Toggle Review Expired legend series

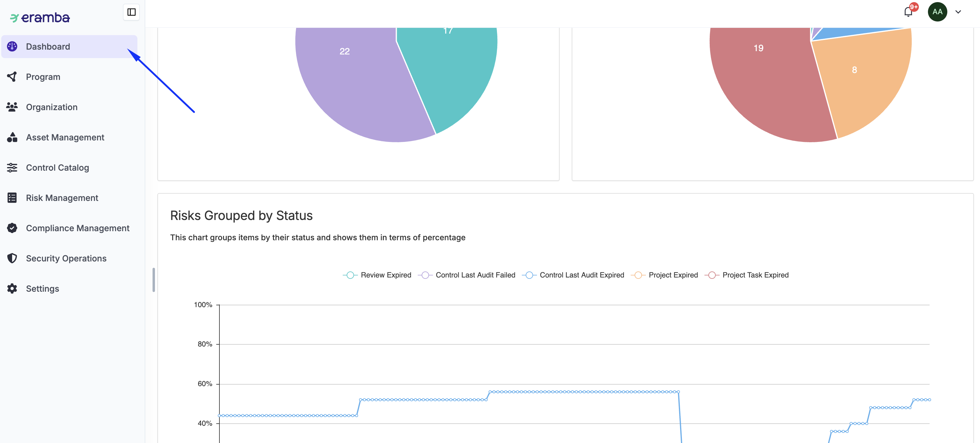(377, 275)
